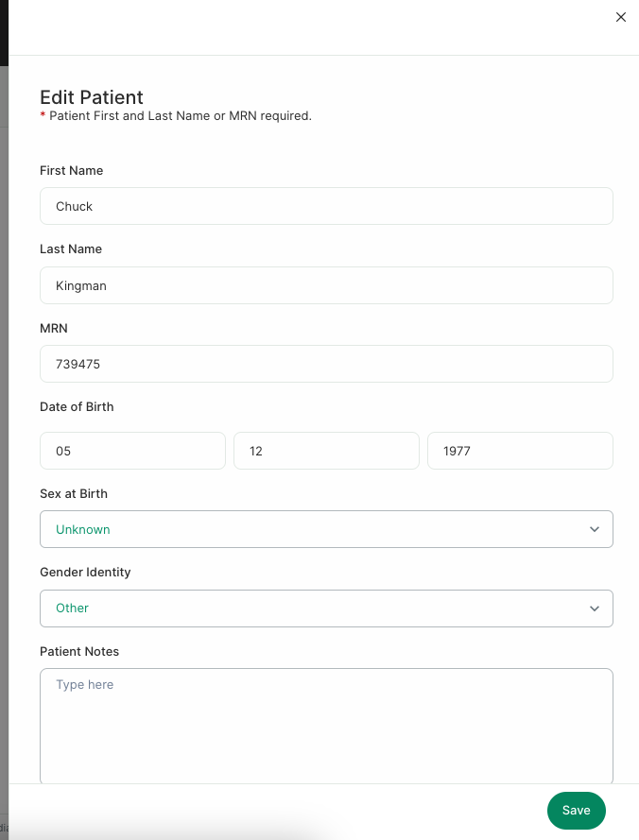
Task: Click the Sex at Birth label
Action: pyautogui.click(x=74, y=493)
